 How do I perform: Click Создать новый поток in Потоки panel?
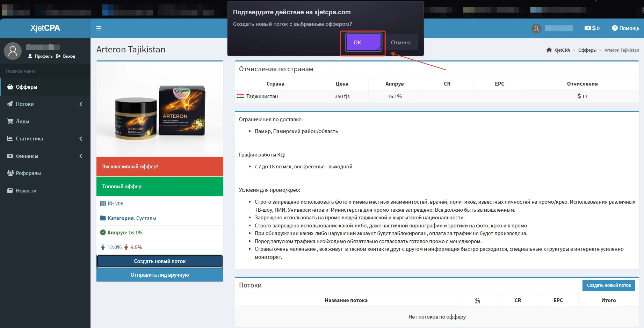pyautogui.click(x=609, y=285)
